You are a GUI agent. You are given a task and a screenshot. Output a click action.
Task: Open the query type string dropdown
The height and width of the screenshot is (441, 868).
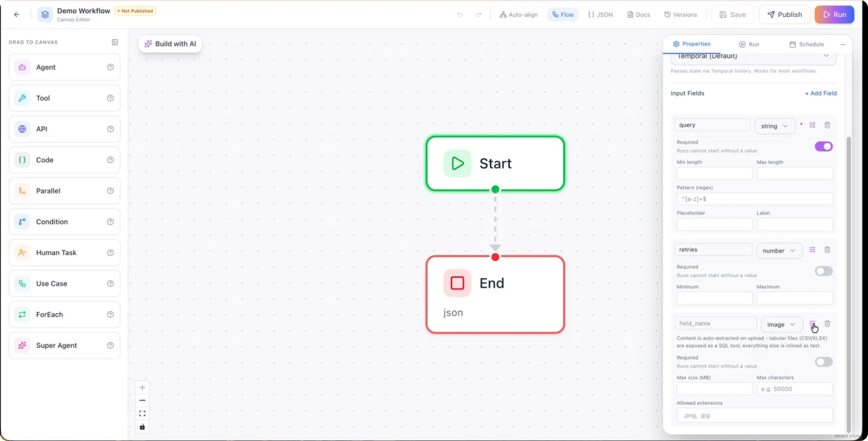point(775,126)
